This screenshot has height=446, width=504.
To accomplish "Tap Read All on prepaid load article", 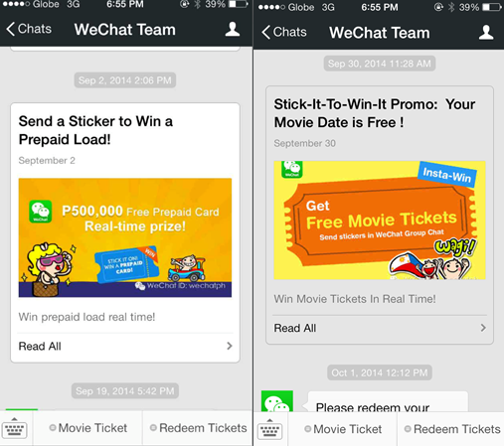I will pos(125,347).
